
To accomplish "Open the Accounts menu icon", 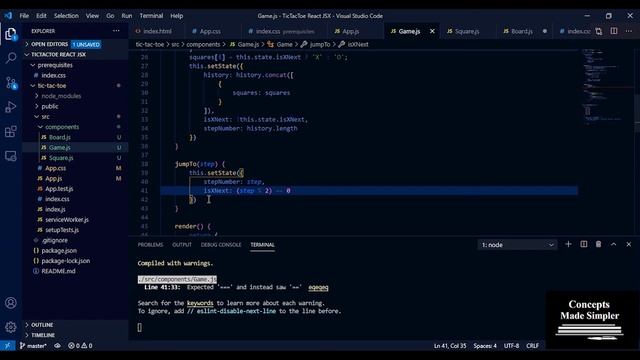I will point(11,303).
